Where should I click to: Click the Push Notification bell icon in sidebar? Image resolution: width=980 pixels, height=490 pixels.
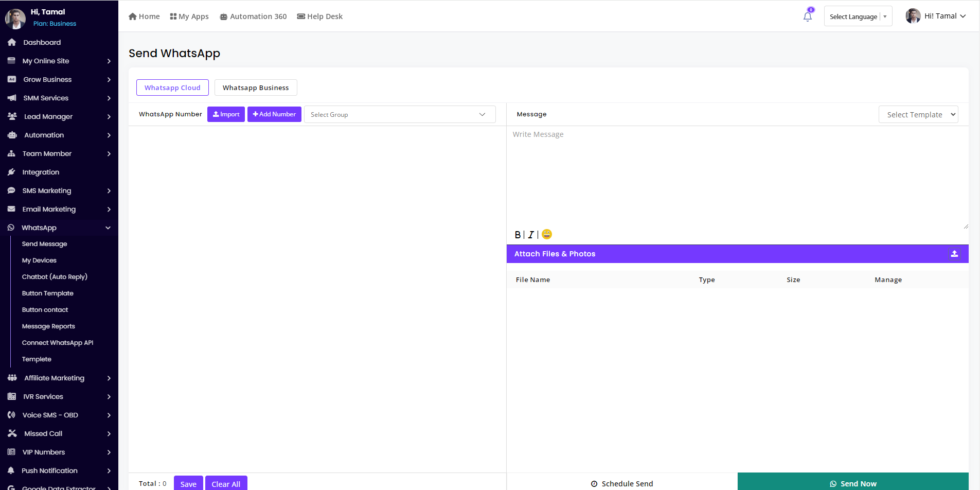pyautogui.click(x=11, y=470)
